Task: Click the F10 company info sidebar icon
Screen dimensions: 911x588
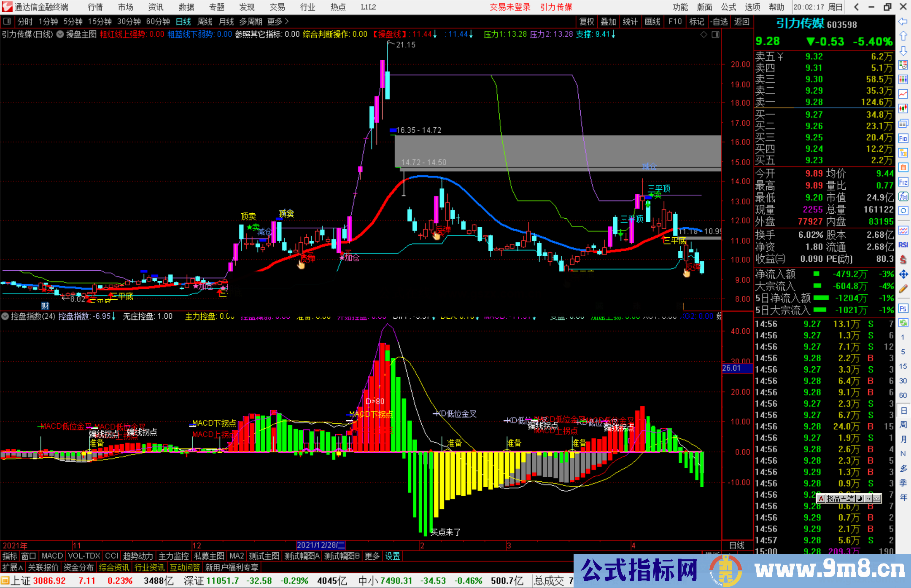Action: click(x=903, y=138)
